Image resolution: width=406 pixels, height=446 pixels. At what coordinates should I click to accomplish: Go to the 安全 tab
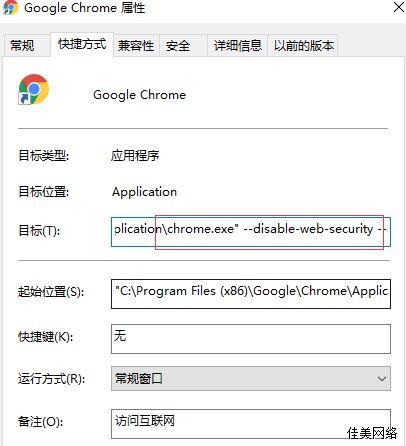(183, 45)
